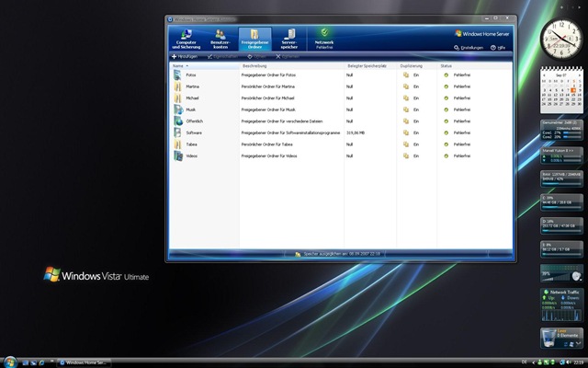The height and width of the screenshot is (368, 588).
Task: Click the Marvell Yukon network gadget
Action: (561, 155)
